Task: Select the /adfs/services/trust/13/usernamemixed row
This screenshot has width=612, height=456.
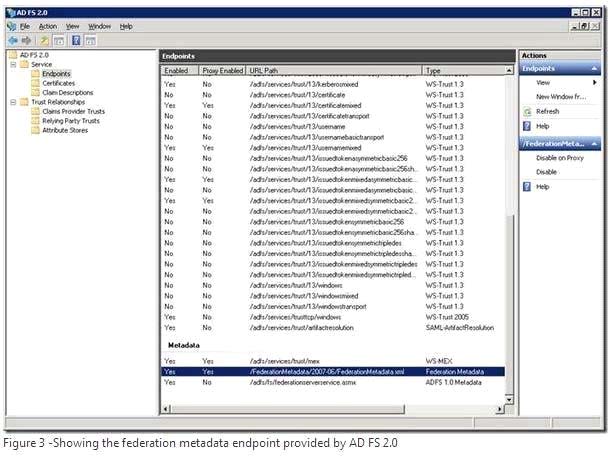Action: (x=333, y=148)
